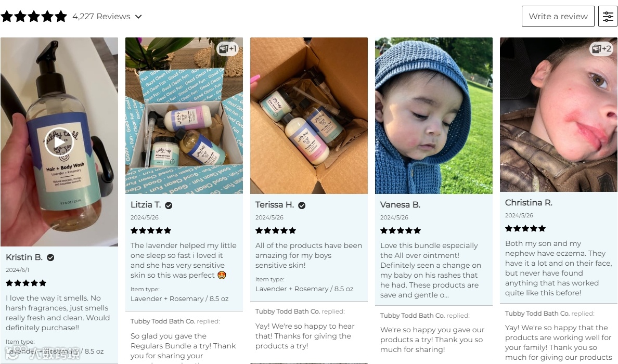The height and width of the screenshot is (364, 618).
Task: Expand the 4,227 Reviews dropdown chevron
Action: tap(138, 17)
